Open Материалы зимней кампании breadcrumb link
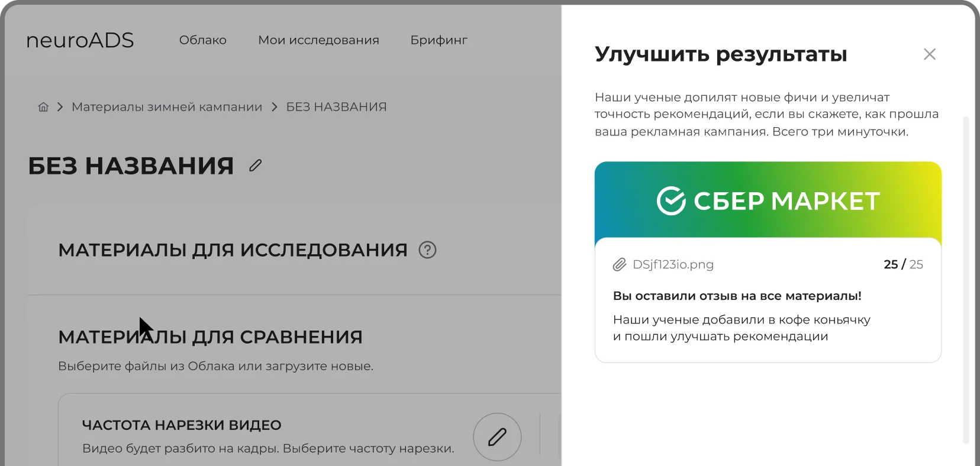 pyautogui.click(x=167, y=107)
